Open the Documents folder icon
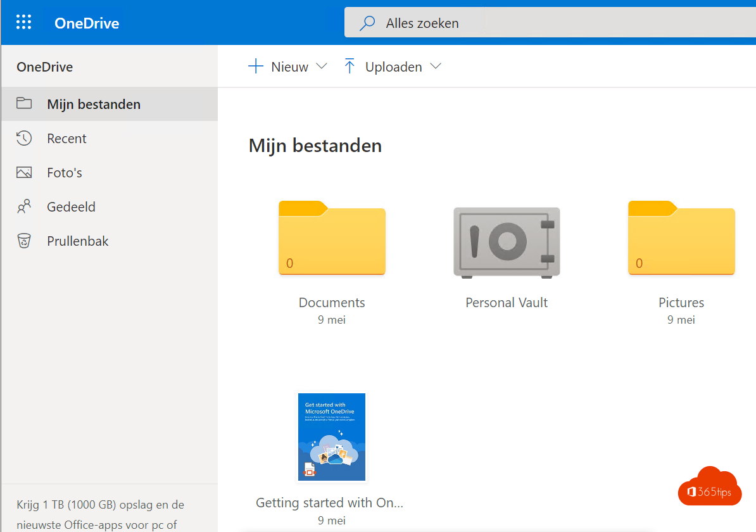This screenshot has height=532, width=756. click(x=332, y=237)
